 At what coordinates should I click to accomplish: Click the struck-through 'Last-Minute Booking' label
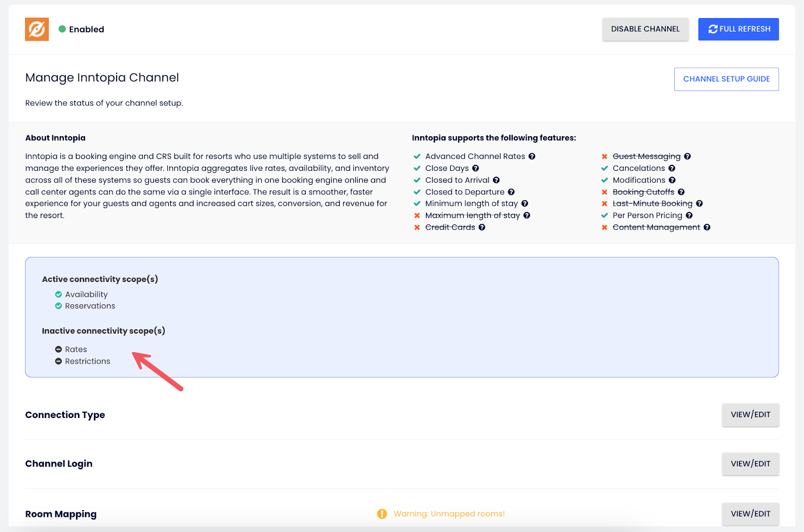(x=653, y=203)
